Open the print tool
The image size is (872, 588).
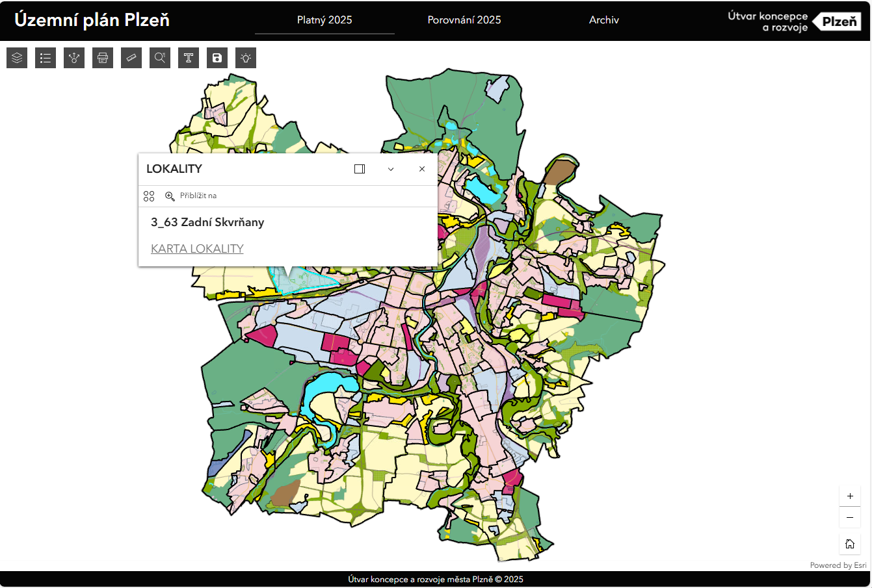(103, 58)
